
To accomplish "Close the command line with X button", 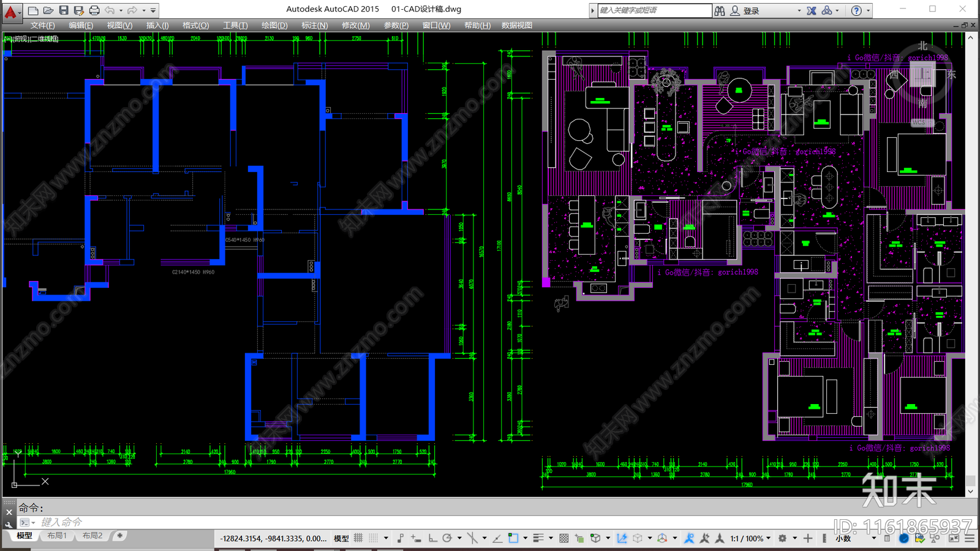I will (x=9, y=512).
